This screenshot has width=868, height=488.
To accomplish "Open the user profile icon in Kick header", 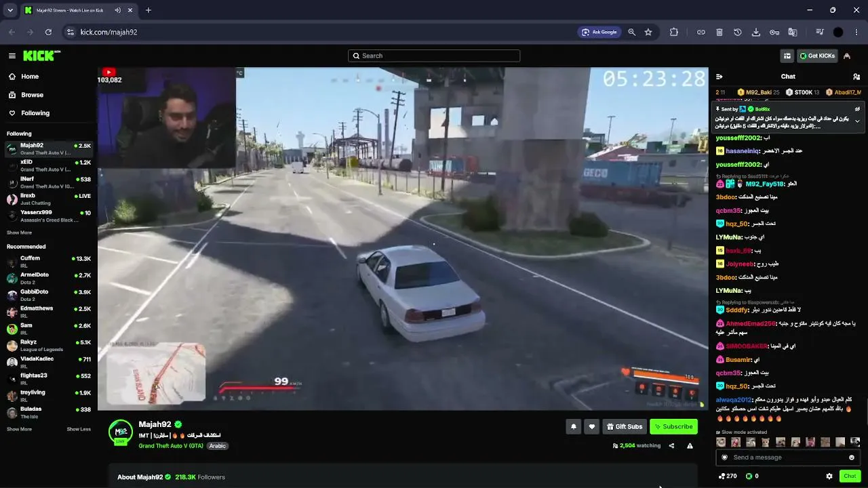I will 847,56.
